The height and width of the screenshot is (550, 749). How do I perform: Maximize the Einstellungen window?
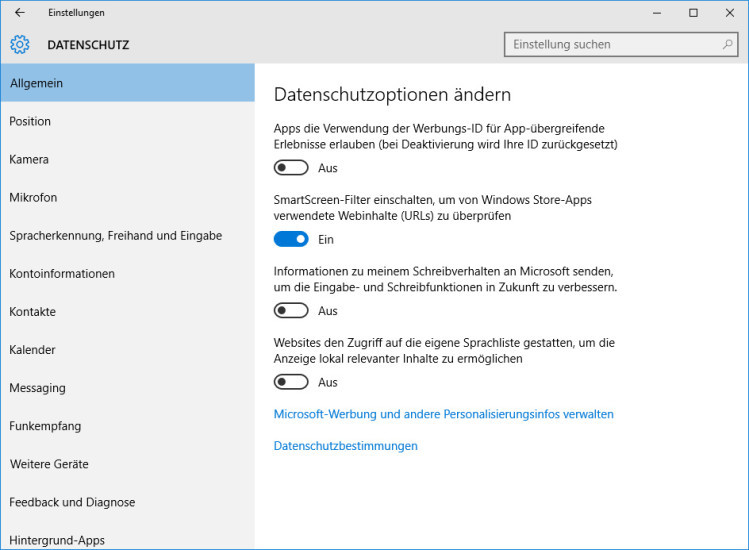pos(693,13)
